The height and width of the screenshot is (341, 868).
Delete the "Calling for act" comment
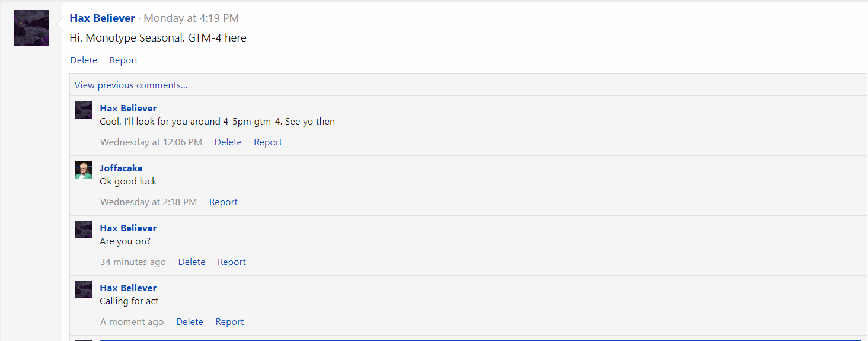190,322
